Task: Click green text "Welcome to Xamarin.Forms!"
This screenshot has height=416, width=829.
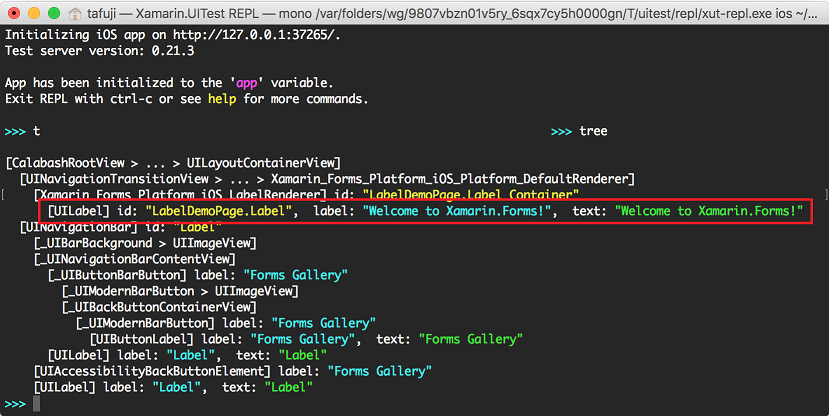Action: click(x=709, y=211)
